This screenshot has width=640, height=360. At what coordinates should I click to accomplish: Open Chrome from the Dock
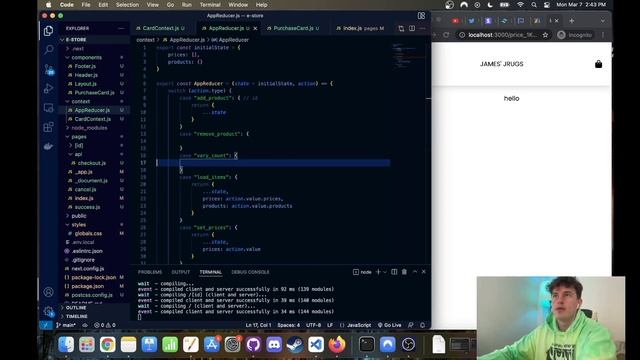tap(107, 345)
